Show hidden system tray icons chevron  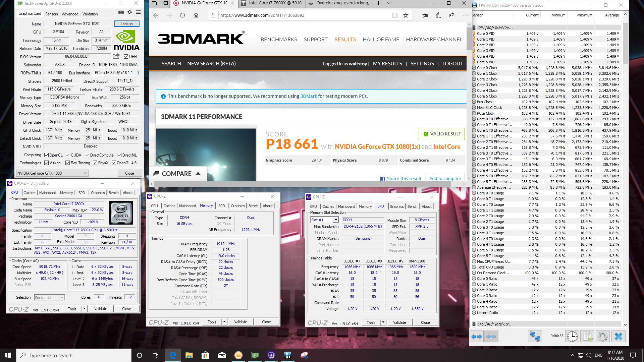(572, 355)
